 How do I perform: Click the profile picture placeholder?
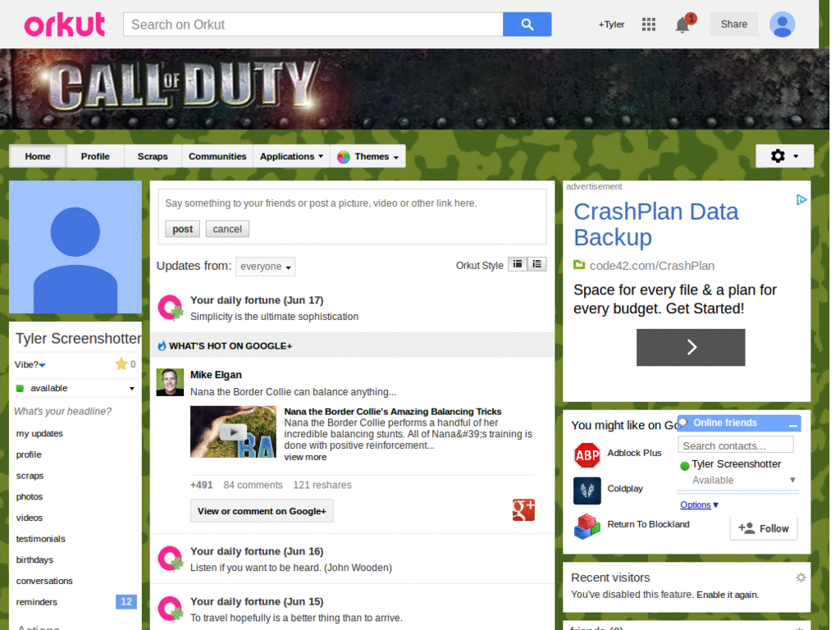pyautogui.click(x=75, y=247)
